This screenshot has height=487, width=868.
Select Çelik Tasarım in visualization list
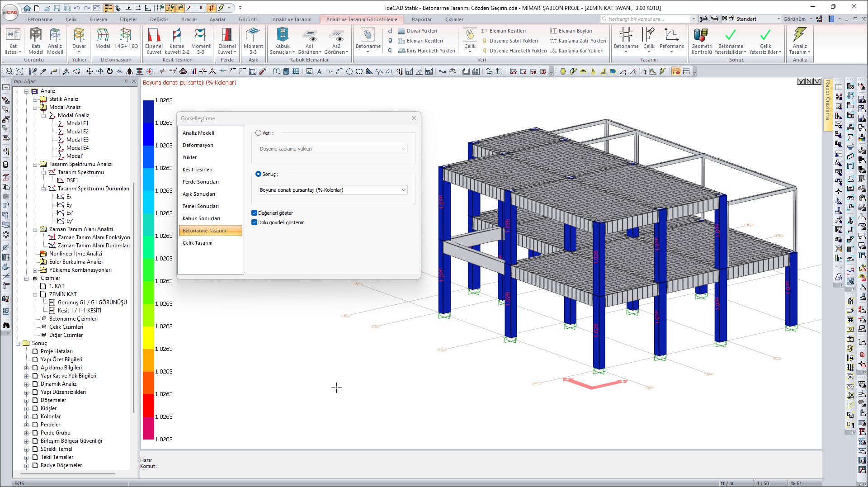(198, 243)
